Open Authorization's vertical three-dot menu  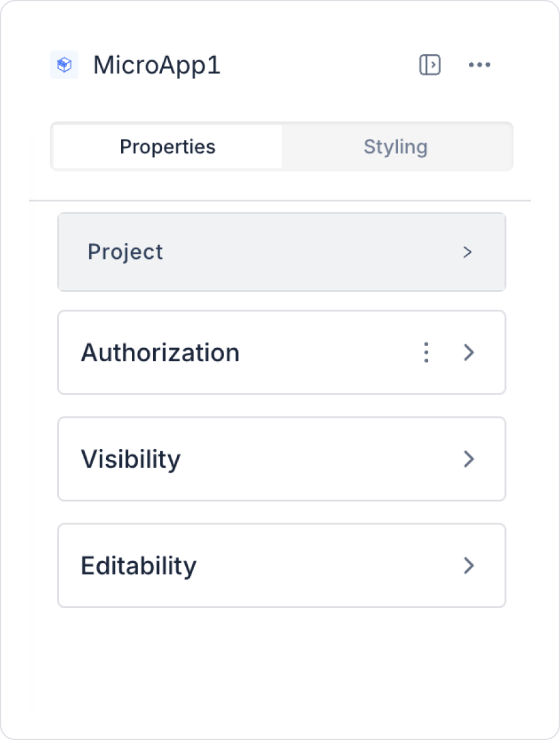tap(426, 352)
